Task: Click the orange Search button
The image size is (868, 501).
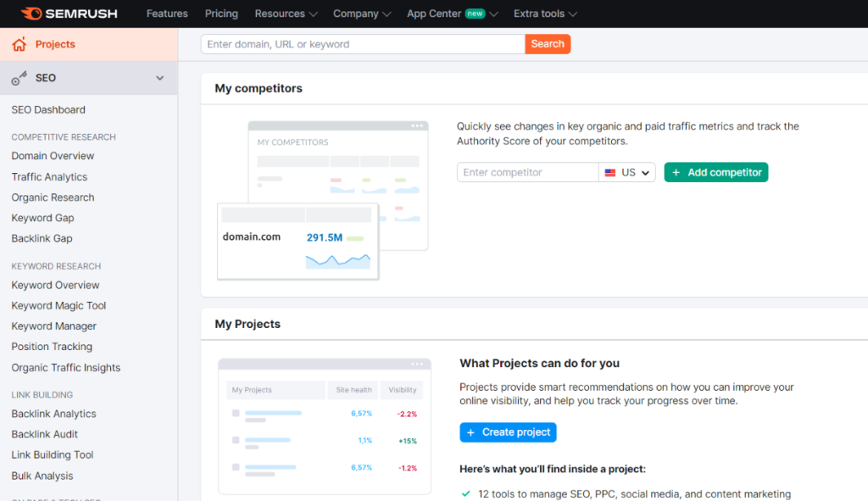Action: point(548,43)
